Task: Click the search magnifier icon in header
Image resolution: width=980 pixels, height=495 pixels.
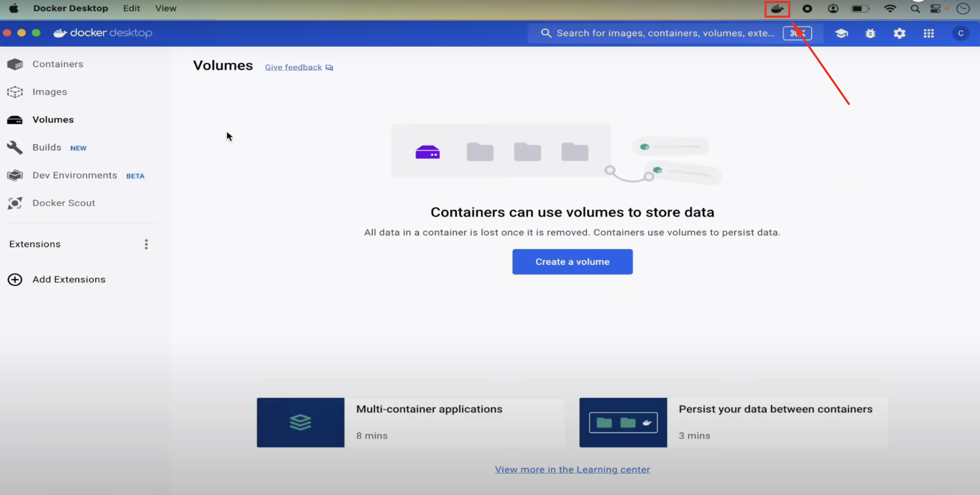Action: (x=546, y=33)
